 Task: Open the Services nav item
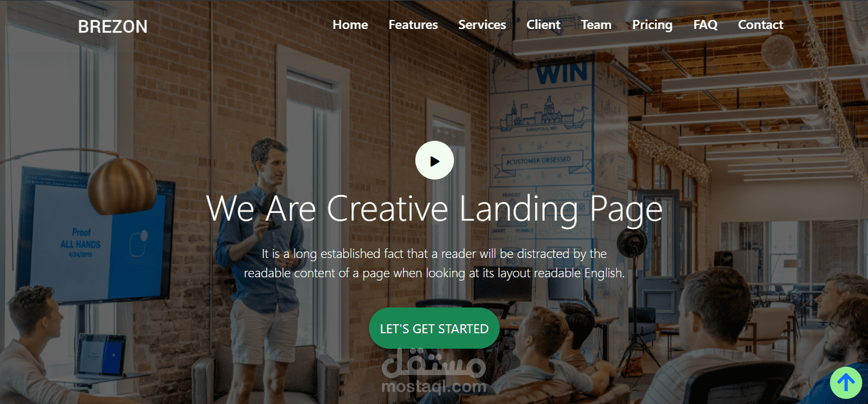pos(482,24)
